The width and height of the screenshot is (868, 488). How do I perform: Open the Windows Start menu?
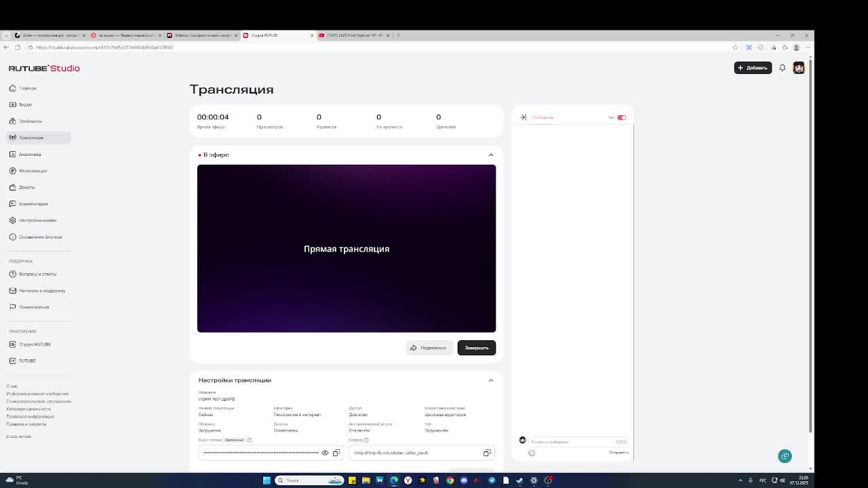point(267,480)
